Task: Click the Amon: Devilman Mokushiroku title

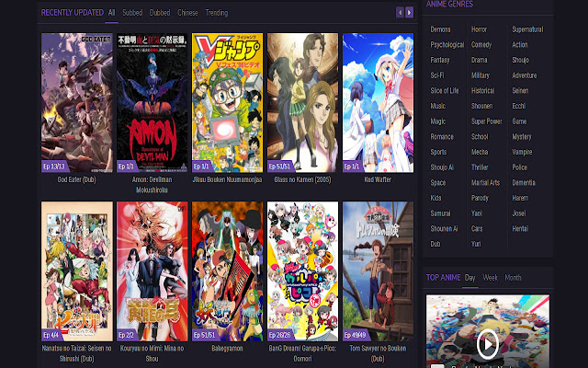Action: 152,185
